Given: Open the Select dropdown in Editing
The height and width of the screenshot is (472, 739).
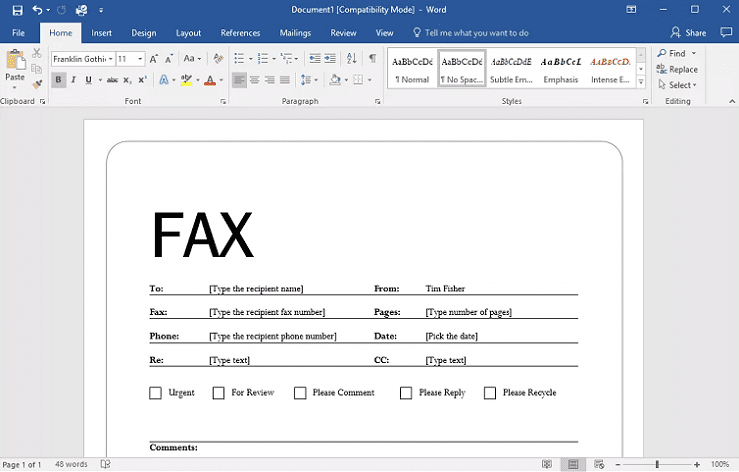Looking at the screenshot, I should point(677,85).
